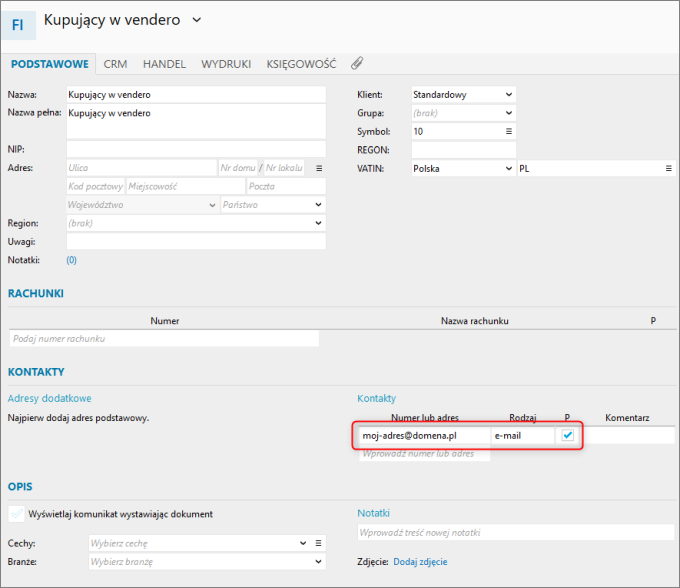
Task: Open the address field list menu icon
Action: click(319, 168)
